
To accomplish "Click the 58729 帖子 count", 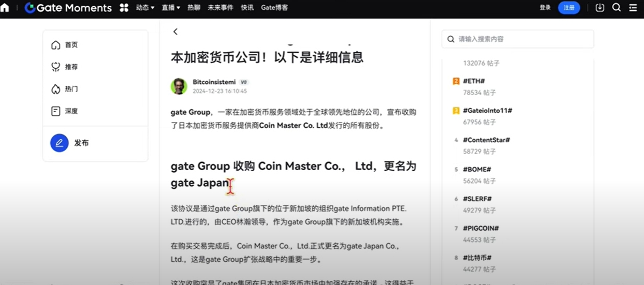I will click(x=479, y=152).
